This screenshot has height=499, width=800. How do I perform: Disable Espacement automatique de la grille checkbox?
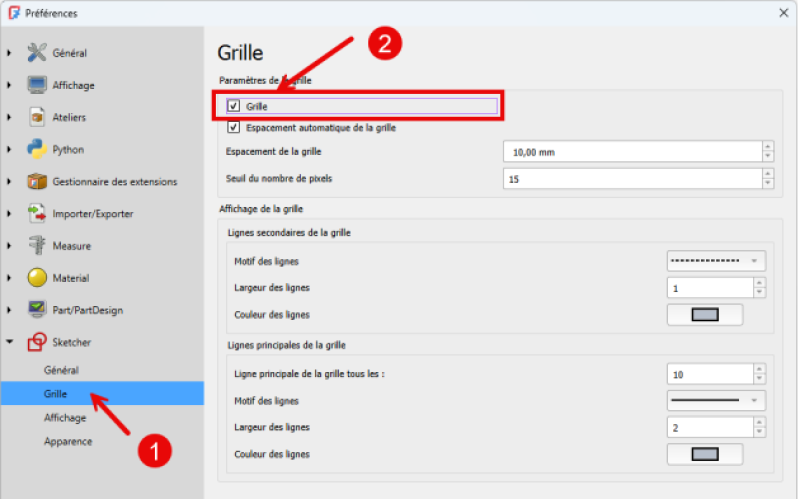tap(234, 127)
